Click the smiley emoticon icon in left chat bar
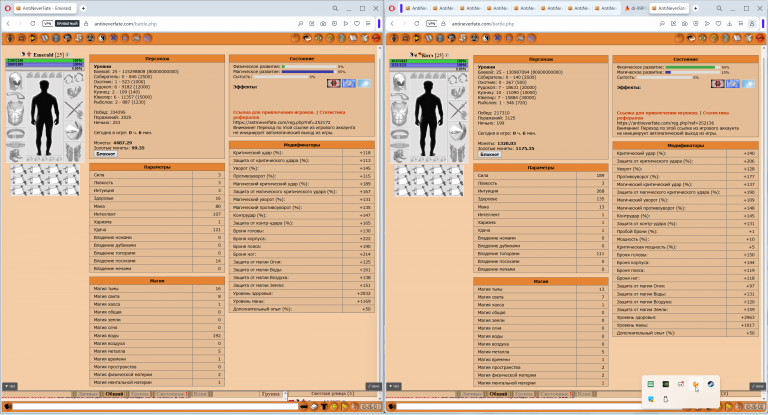 [334, 407]
